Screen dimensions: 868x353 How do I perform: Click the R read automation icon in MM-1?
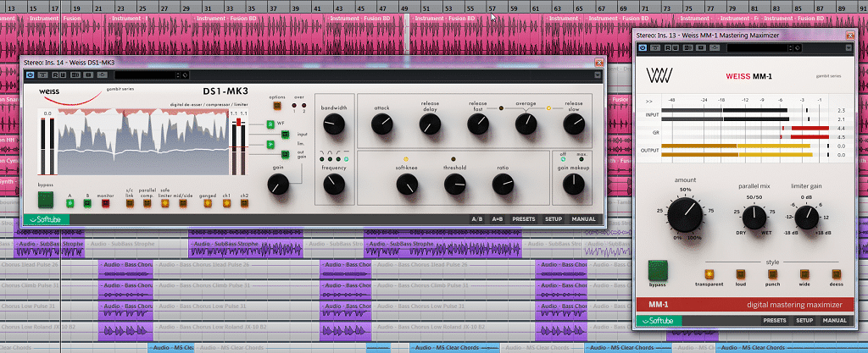point(668,48)
